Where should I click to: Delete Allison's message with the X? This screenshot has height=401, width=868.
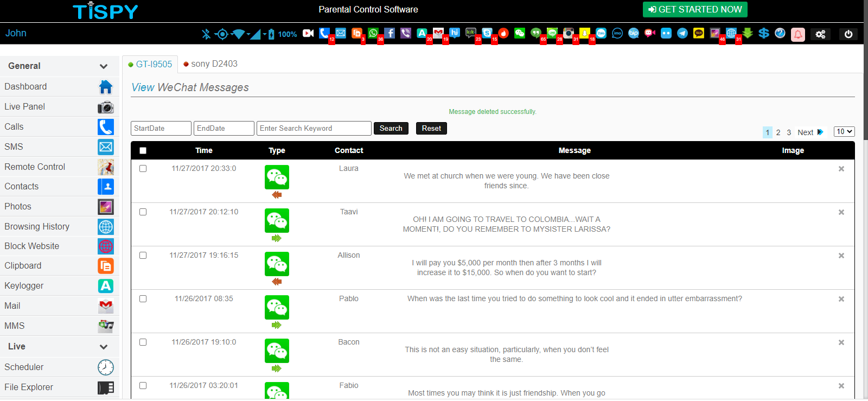[841, 256]
